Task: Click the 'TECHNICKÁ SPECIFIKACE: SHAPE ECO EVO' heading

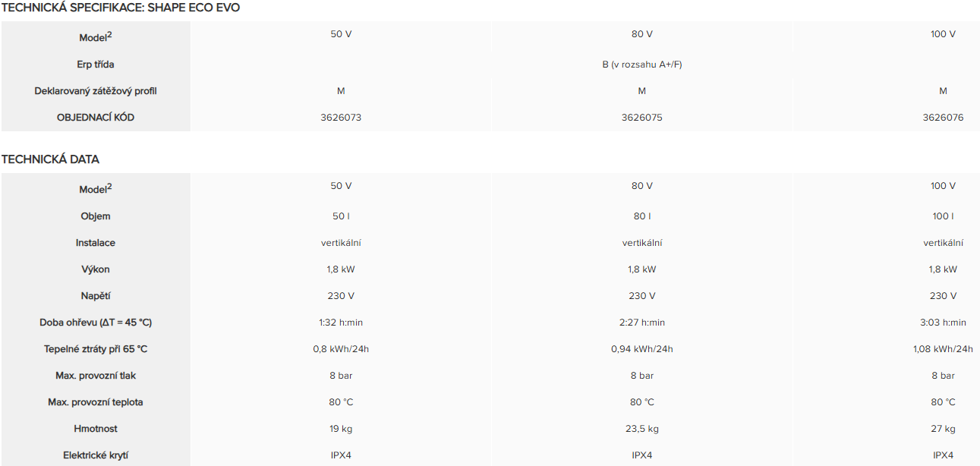Action: coord(121,8)
